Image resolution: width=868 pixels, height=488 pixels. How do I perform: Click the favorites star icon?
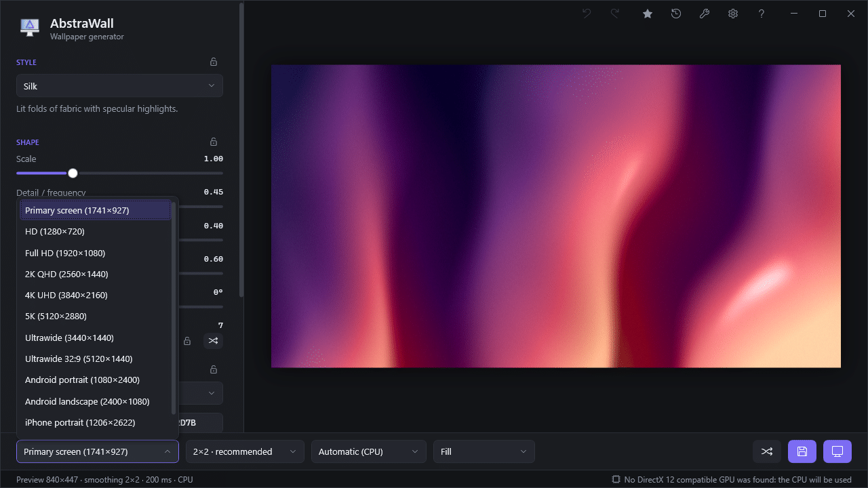click(x=648, y=14)
